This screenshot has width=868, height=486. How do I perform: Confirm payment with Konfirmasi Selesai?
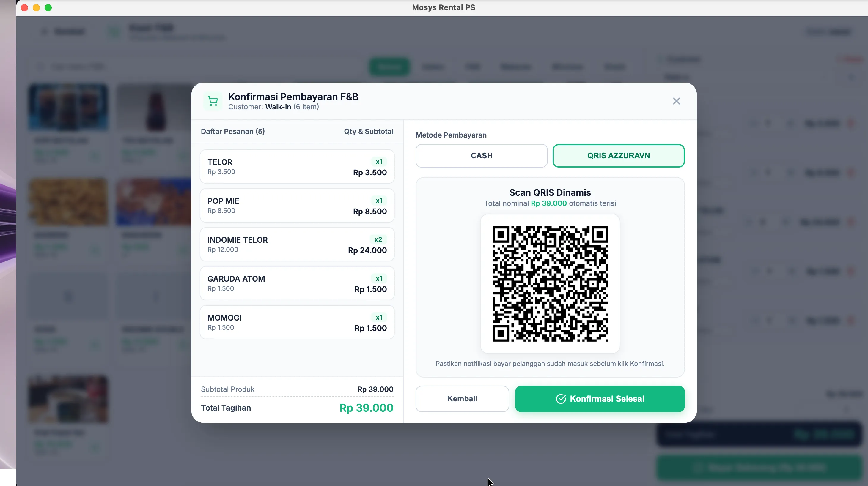click(600, 398)
